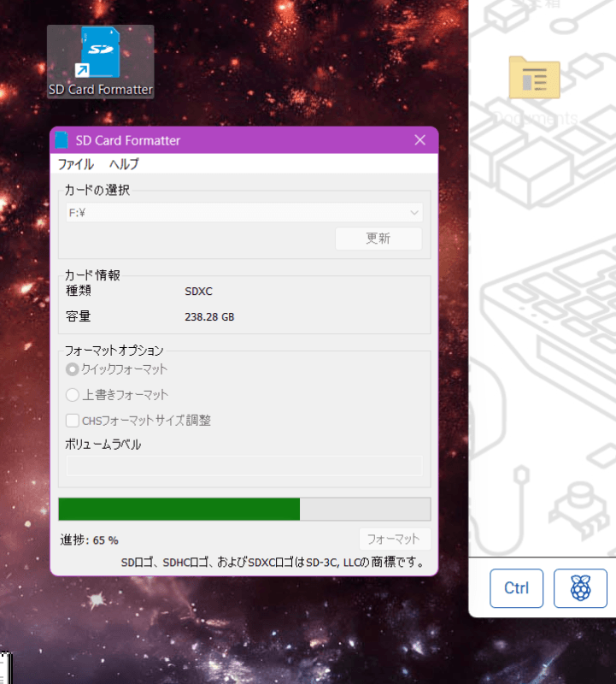This screenshot has width=616, height=684.
Task: Select the 上書きフォーマット radio option
Action: pyautogui.click(x=73, y=395)
